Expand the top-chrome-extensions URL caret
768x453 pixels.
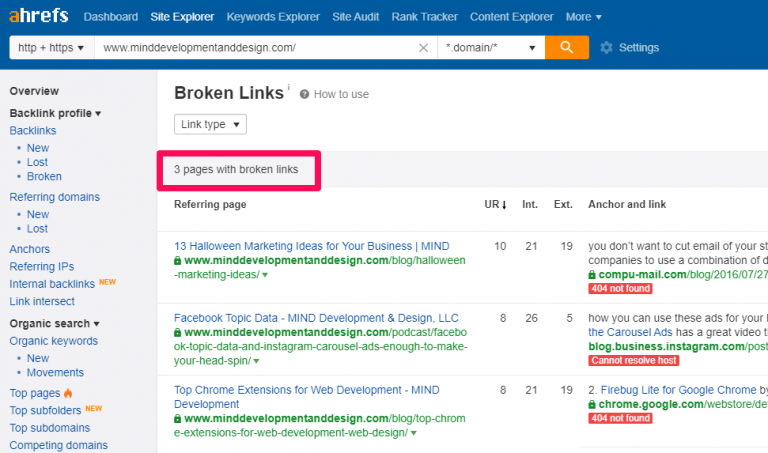(414, 433)
